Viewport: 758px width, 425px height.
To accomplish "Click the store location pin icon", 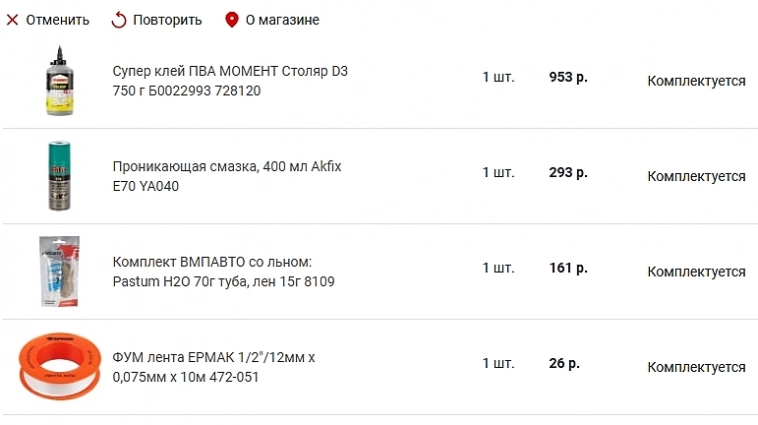I will tap(232, 20).
